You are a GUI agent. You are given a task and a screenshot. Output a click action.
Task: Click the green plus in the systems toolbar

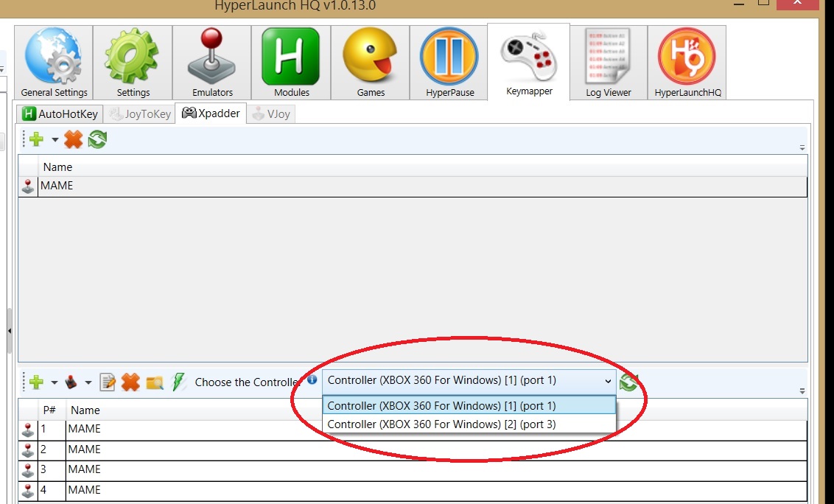click(36, 139)
